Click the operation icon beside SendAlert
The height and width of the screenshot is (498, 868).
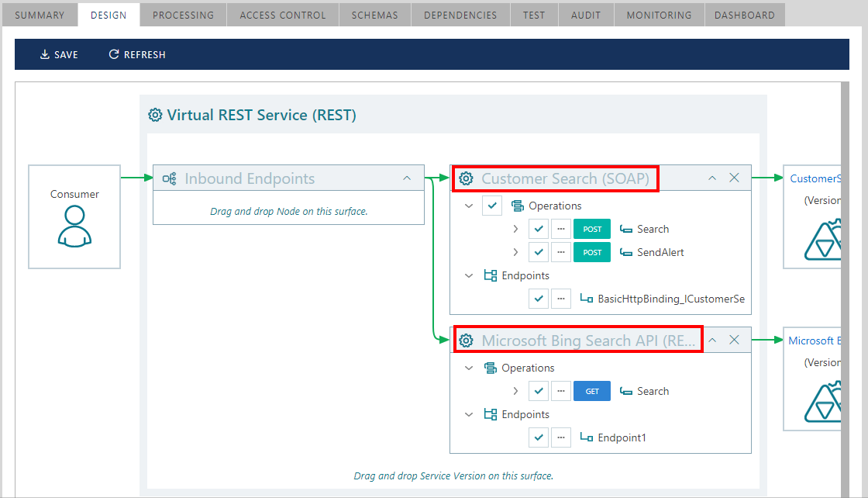pos(626,253)
